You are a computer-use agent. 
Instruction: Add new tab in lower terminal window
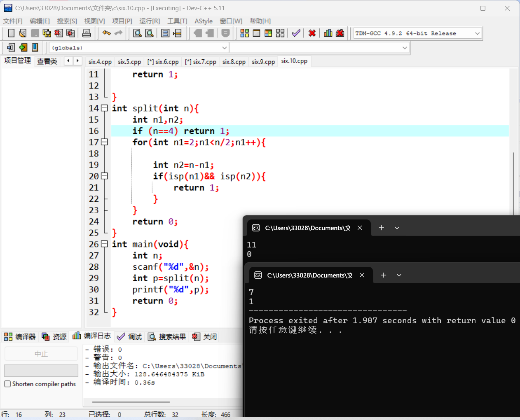pyautogui.click(x=384, y=275)
